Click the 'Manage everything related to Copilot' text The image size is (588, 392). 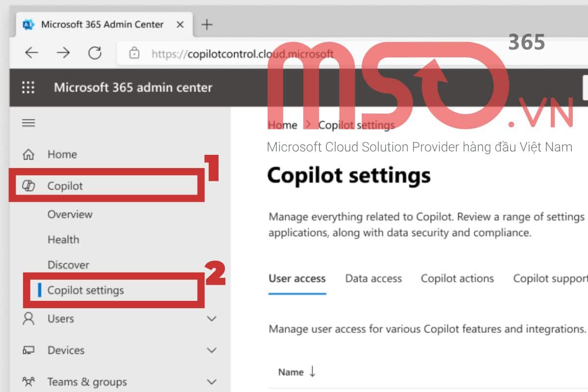coord(427,224)
